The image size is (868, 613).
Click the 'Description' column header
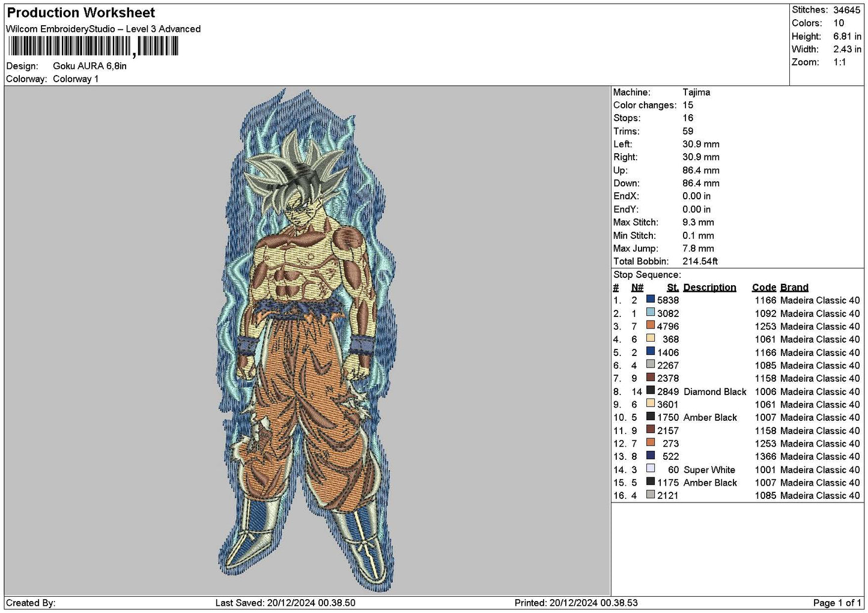pyautogui.click(x=709, y=288)
